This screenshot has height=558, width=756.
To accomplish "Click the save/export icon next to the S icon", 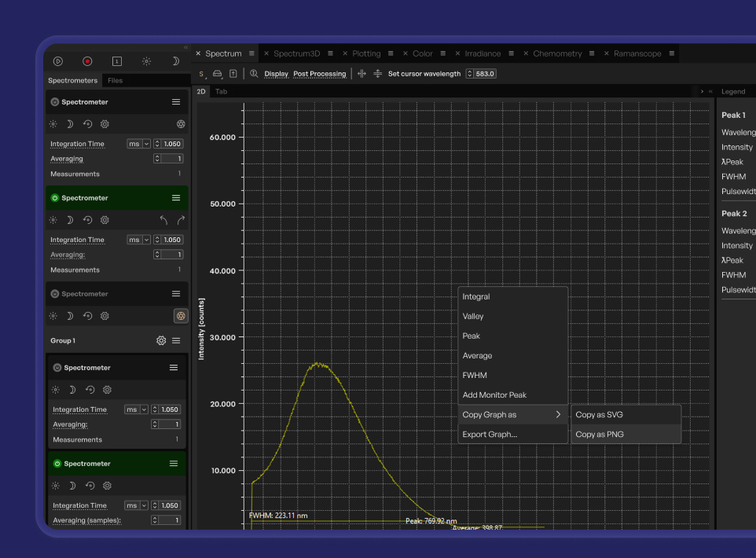I will coord(217,73).
